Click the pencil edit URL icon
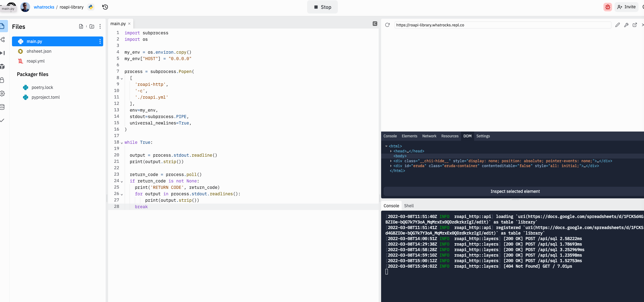The image size is (644, 302). 618,25
